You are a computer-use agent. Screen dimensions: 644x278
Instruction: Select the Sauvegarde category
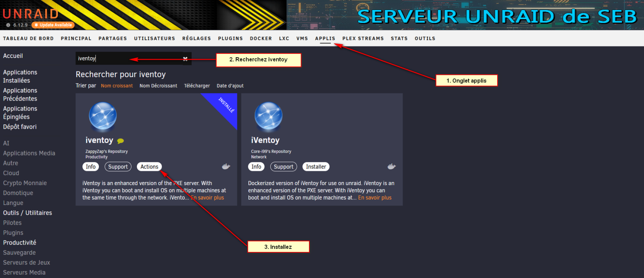click(20, 253)
